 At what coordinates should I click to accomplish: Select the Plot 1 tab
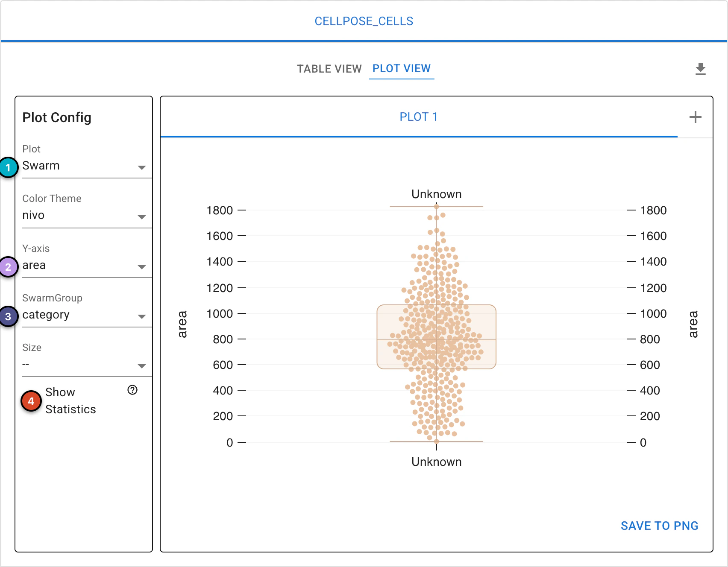click(419, 117)
